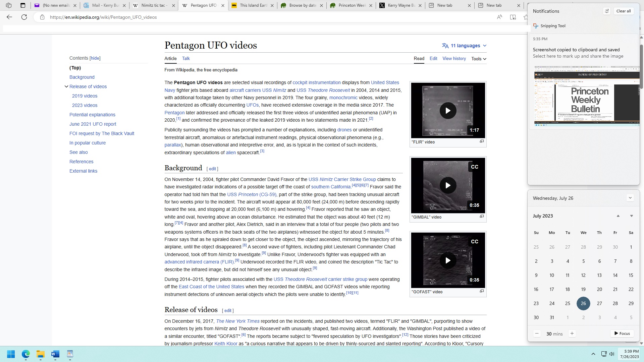The image size is (644, 362).
Task: Open the Read aloud icon in address bar
Action: 499,17
